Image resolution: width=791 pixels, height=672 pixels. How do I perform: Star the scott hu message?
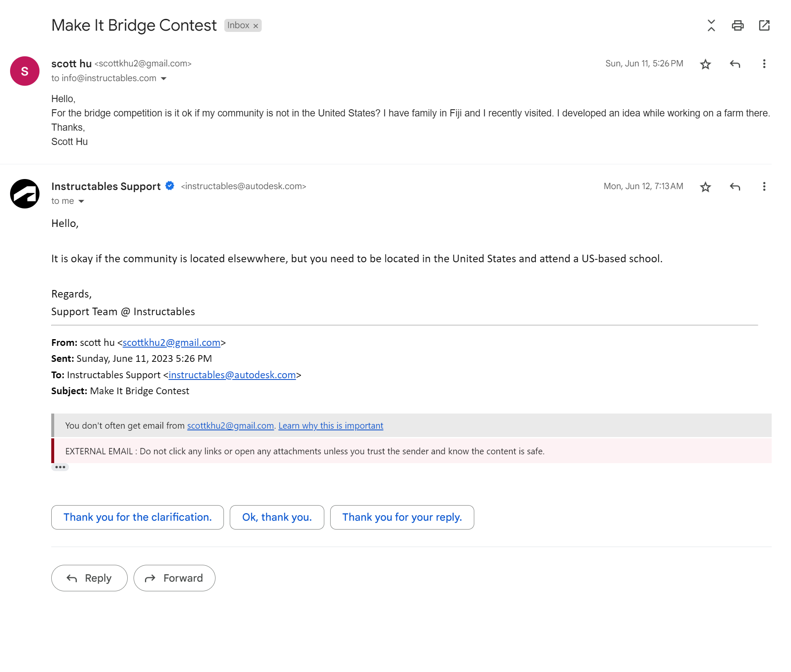coord(705,64)
